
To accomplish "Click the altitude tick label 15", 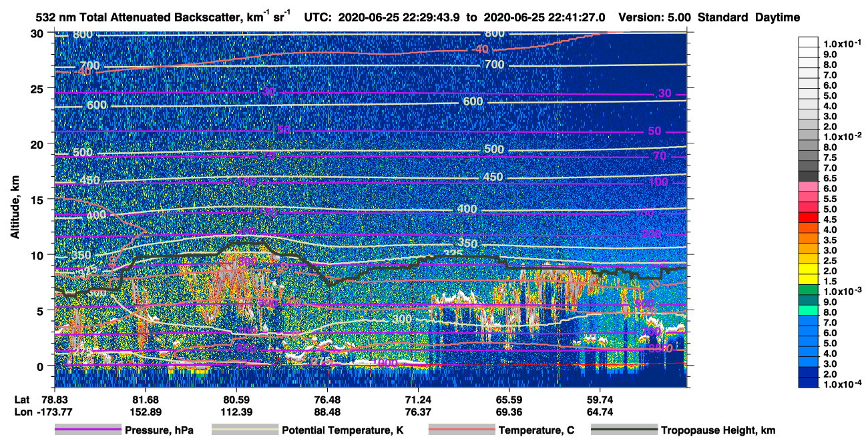I will (x=39, y=199).
